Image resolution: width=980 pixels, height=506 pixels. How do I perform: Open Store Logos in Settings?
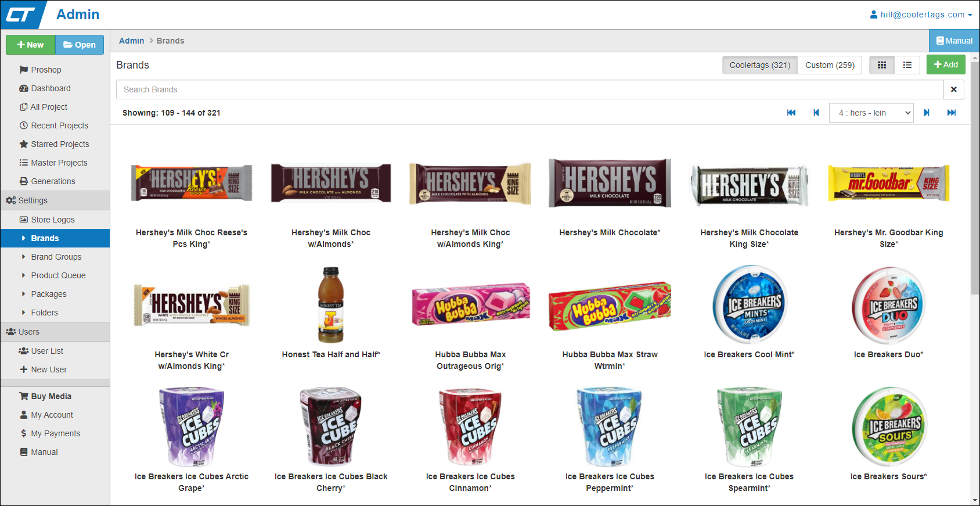pos(53,220)
